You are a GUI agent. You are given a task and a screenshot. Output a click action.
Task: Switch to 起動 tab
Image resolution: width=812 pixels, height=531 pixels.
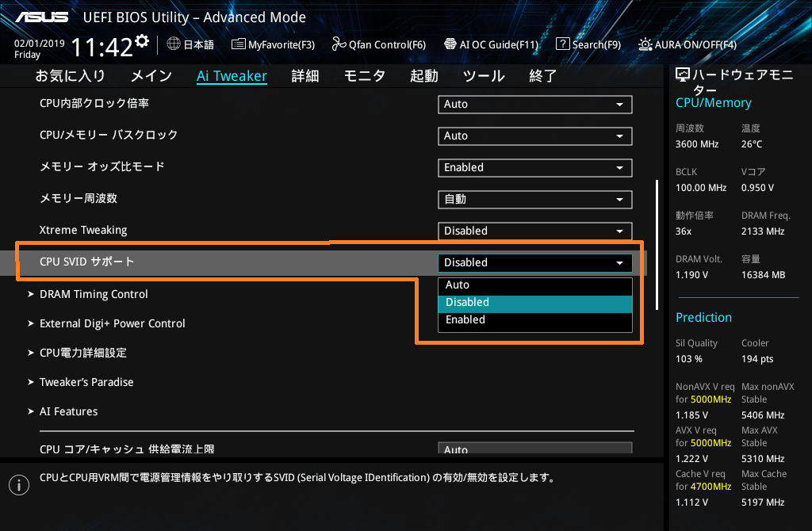pos(424,76)
